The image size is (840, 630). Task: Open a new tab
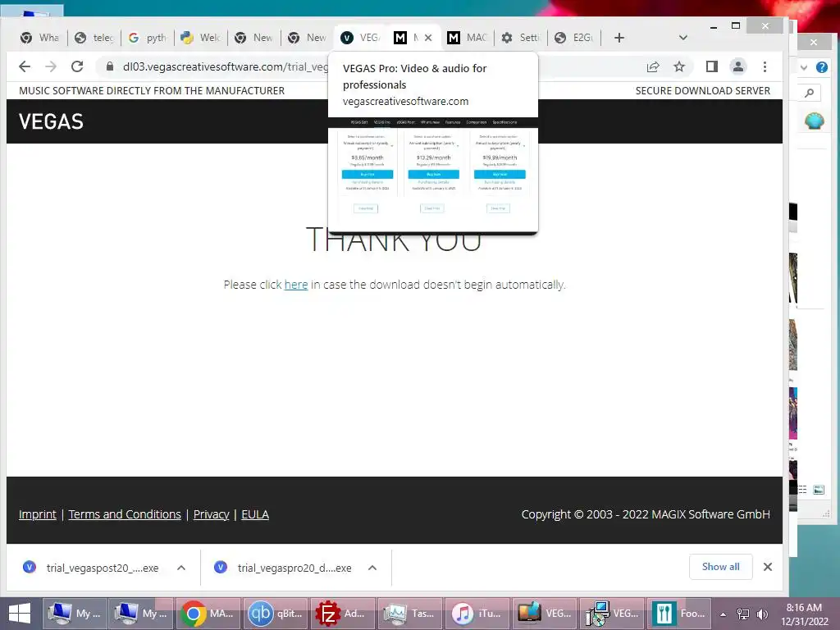(619, 38)
